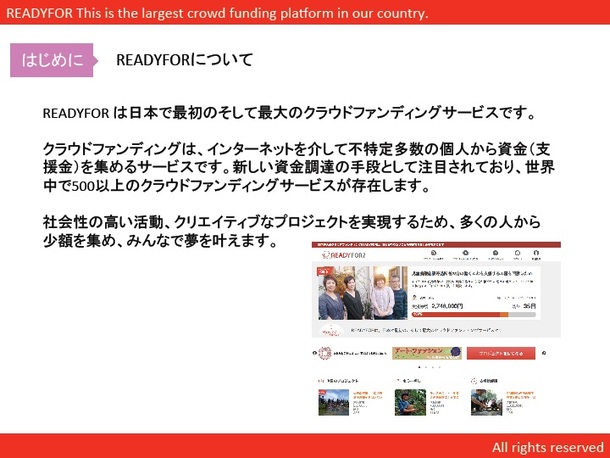The height and width of the screenshot is (458, 610).
Task: Click the READYFOR? logo in the website header
Action: click(x=345, y=256)
